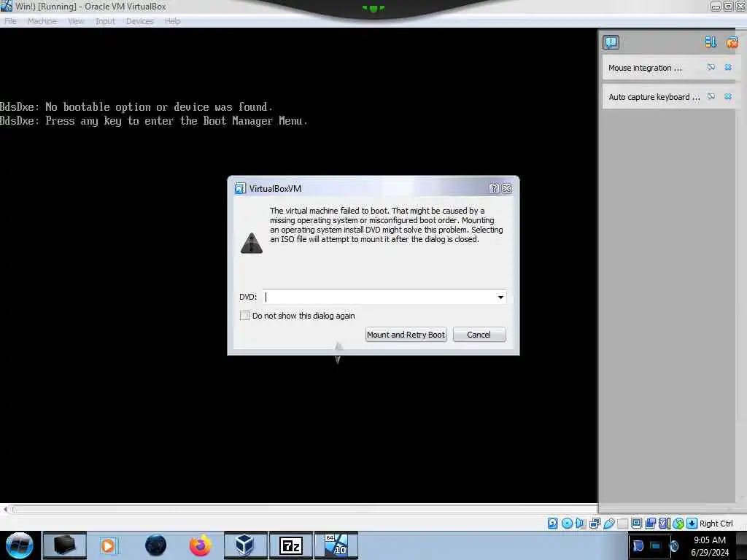
Task: Click the warning triangle icon in dialog
Action: [x=252, y=244]
